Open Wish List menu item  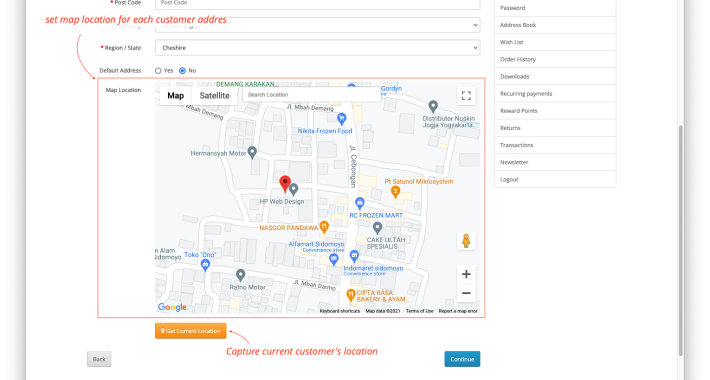click(x=555, y=42)
